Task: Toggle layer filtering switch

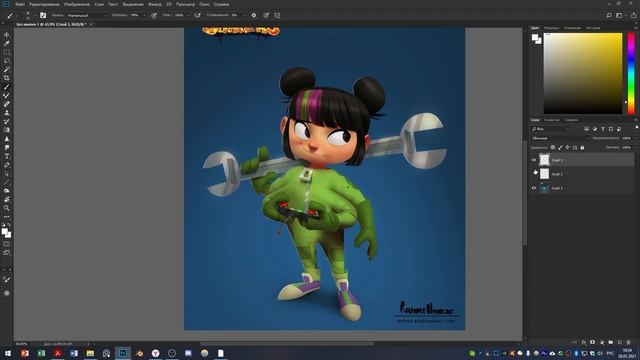Action: 637,128
